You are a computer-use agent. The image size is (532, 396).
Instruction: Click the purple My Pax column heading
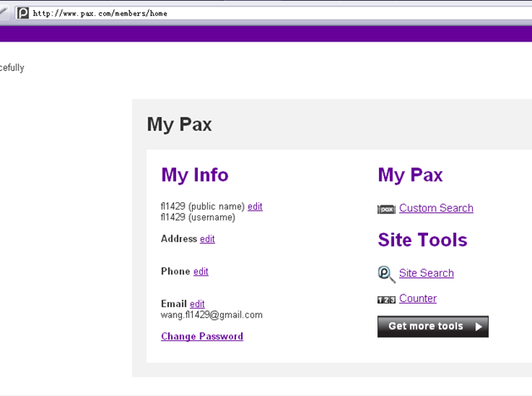tap(410, 176)
